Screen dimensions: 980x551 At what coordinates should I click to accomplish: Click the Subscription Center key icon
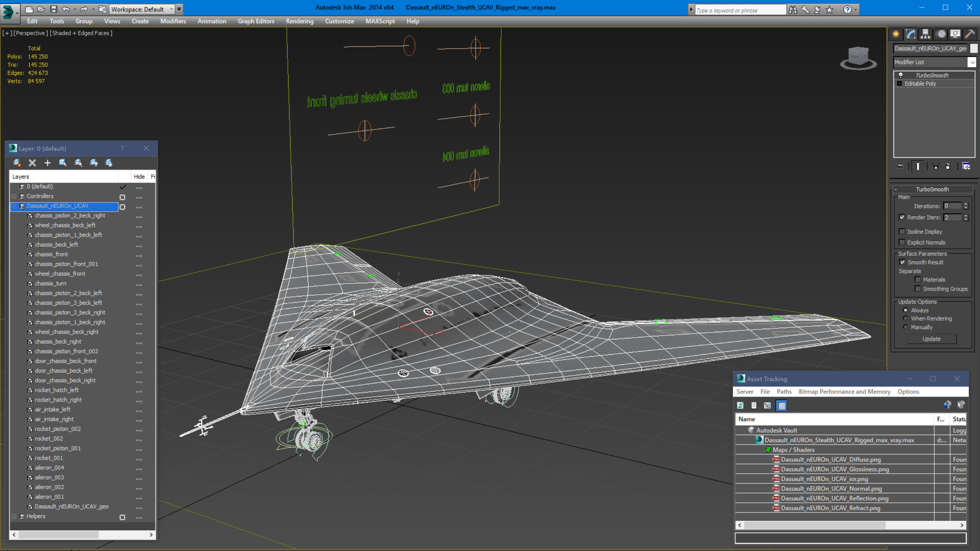pyautogui.click(x=805, y=10)
